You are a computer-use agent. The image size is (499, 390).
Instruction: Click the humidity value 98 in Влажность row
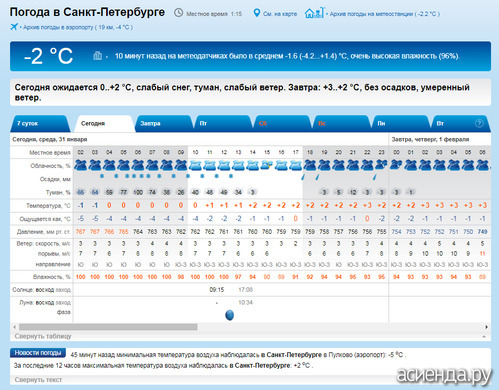point(181,277)
